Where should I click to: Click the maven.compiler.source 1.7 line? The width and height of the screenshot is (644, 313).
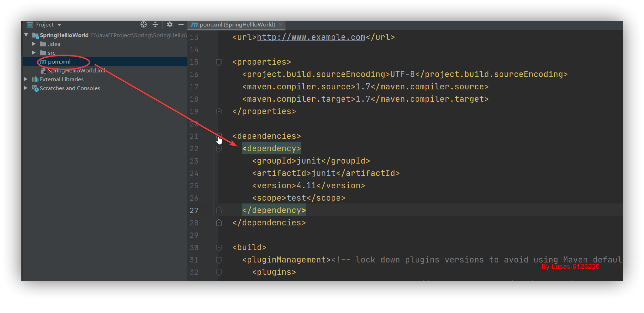pyautogui.click(x=365, y=87)
